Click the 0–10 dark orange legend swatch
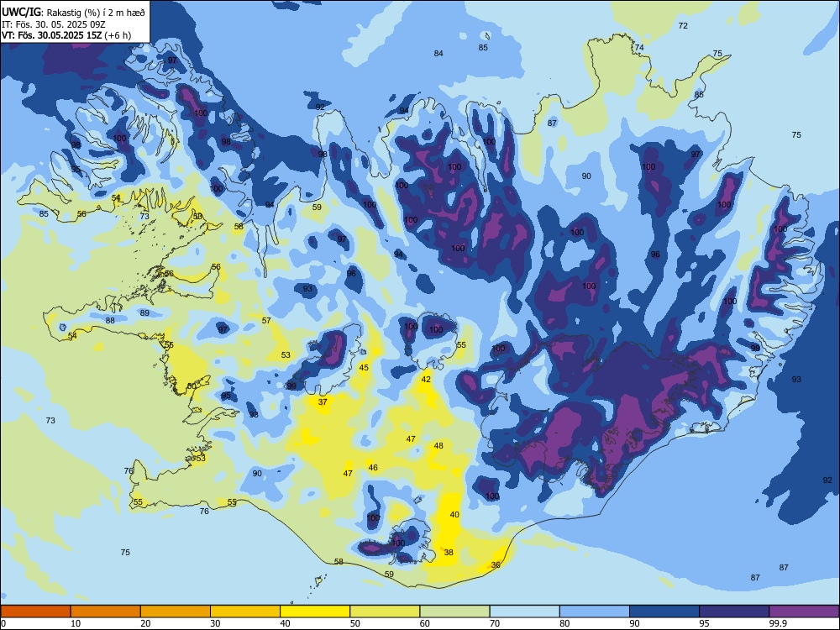 [x=35, y=612]
